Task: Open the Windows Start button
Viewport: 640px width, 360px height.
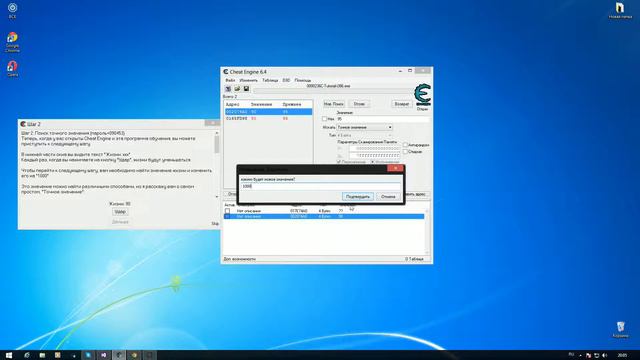Action: pos(9,355)
